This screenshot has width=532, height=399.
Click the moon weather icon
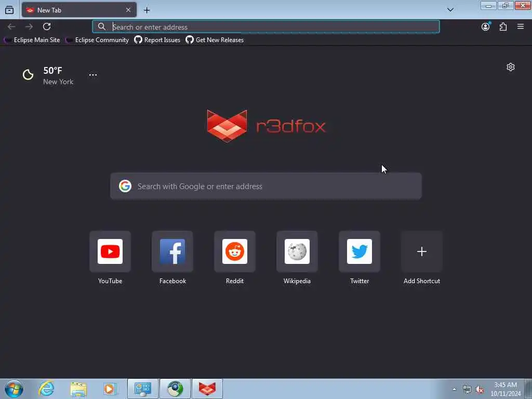pos(28,75)
